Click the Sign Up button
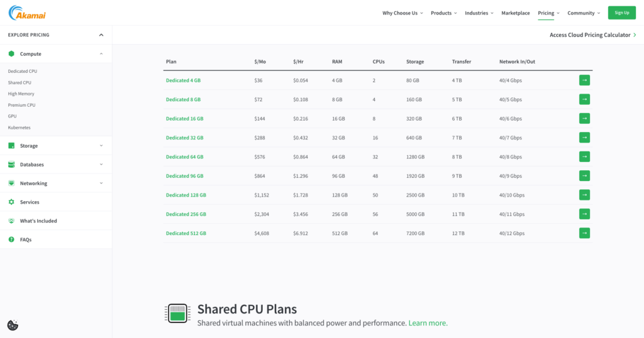Image resolution: width=644 pixels, height=338 pixels. [621, 13]
